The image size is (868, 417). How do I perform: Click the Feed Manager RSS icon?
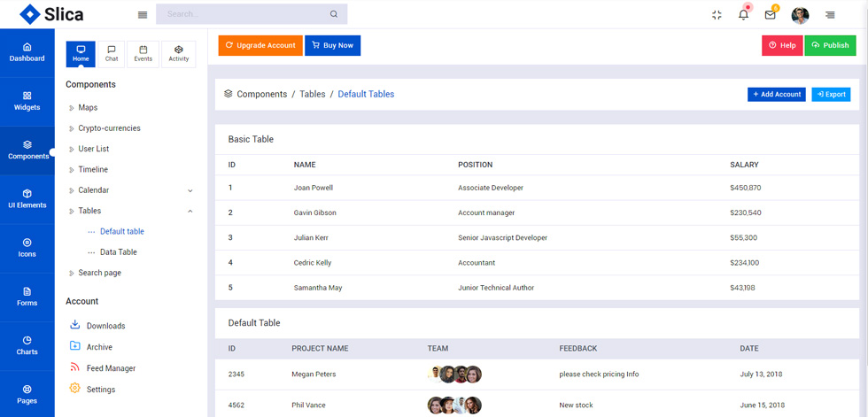pyautogui.click(x=74, y=367)
